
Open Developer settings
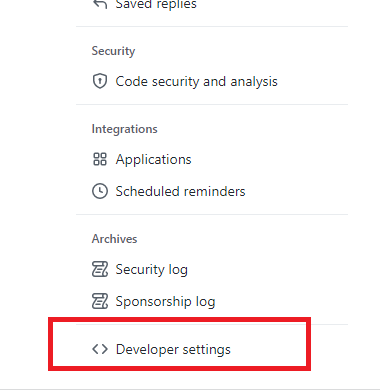[173, 350]
